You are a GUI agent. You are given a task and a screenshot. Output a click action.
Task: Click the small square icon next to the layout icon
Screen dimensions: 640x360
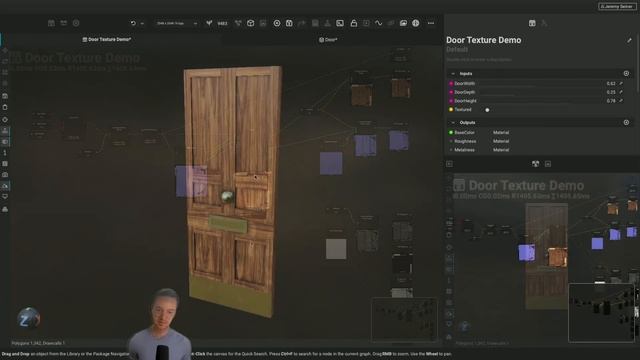pyautogui.click(x=548, y=164)
